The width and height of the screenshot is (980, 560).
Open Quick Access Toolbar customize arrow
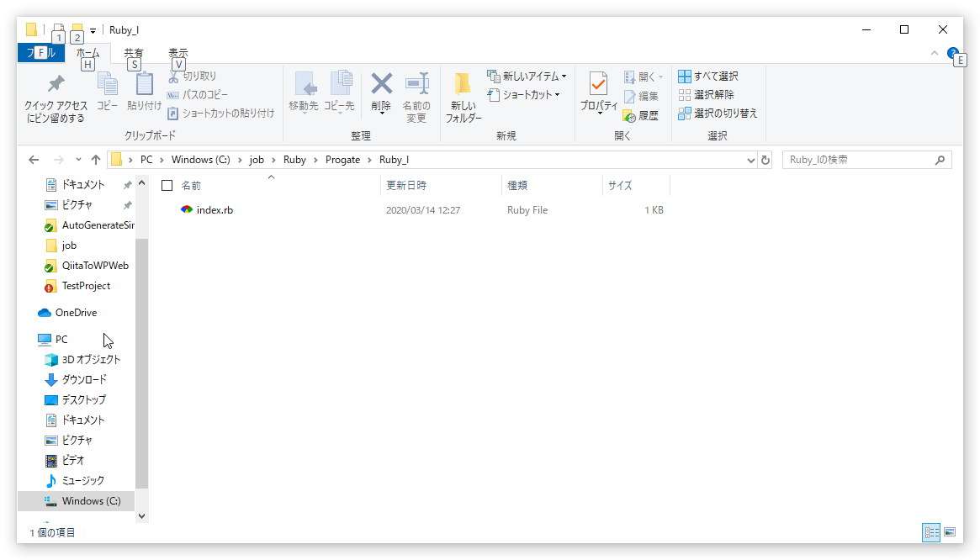(x=93, y=30)
